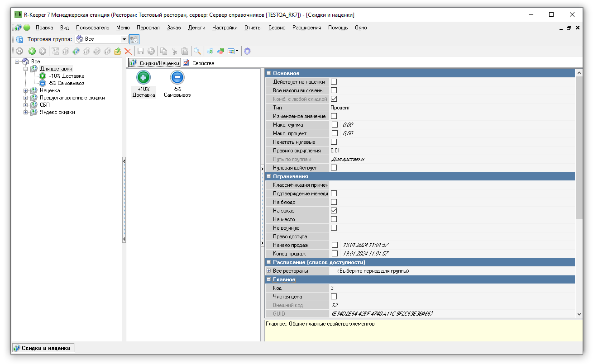Click the properties panel scrollbar down arrow
593x364 pixels.
tap(579, 314)
